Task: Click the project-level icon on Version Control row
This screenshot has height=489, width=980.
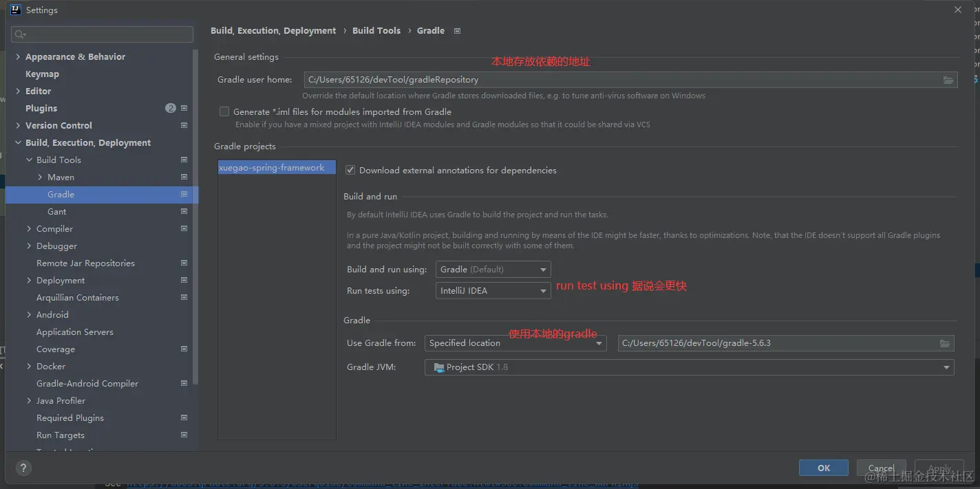Action: 184,125
